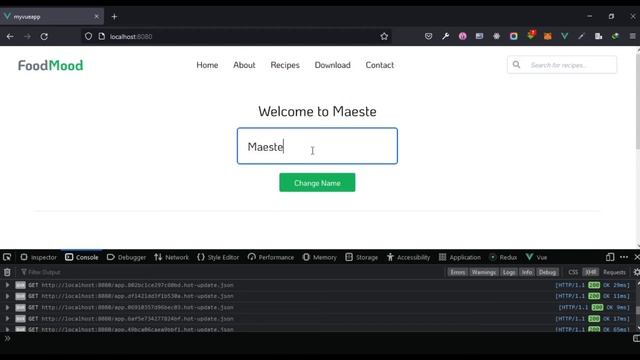
Task: Click the name input containing Maeste
Action: (x=317, y=146)
